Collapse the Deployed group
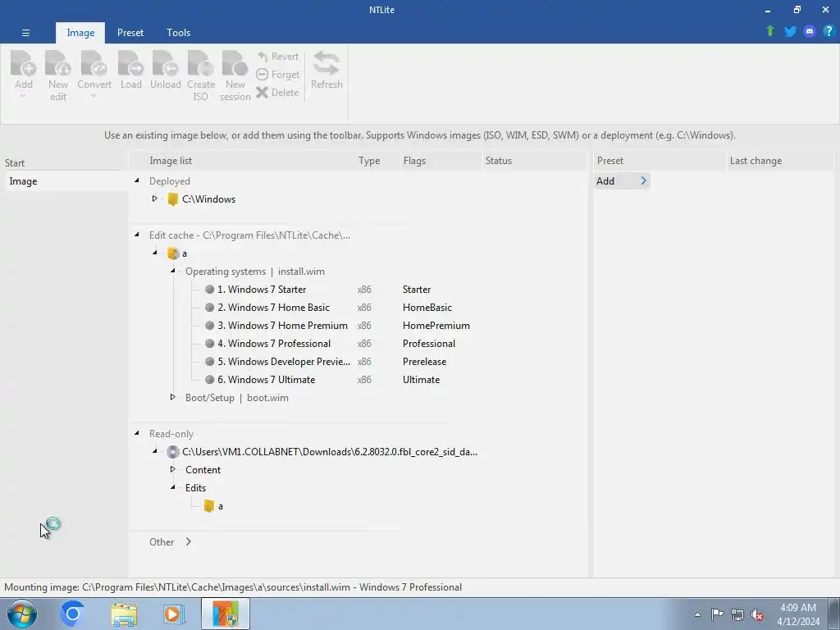The image size is (840, 630). (137, 180)
